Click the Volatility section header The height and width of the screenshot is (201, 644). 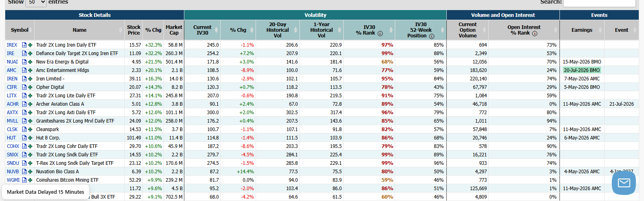coord(315,15)
